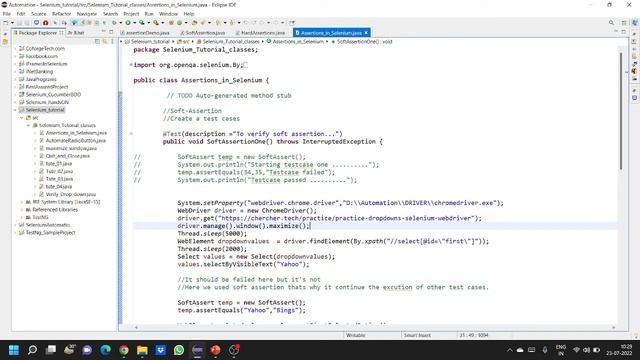Close the Assertions_in_Selenium.java tab

(366, 33)
